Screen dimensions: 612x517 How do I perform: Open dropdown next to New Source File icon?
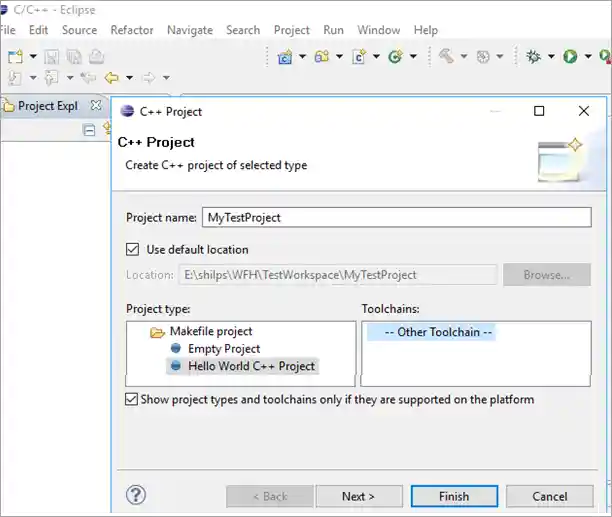376,57
